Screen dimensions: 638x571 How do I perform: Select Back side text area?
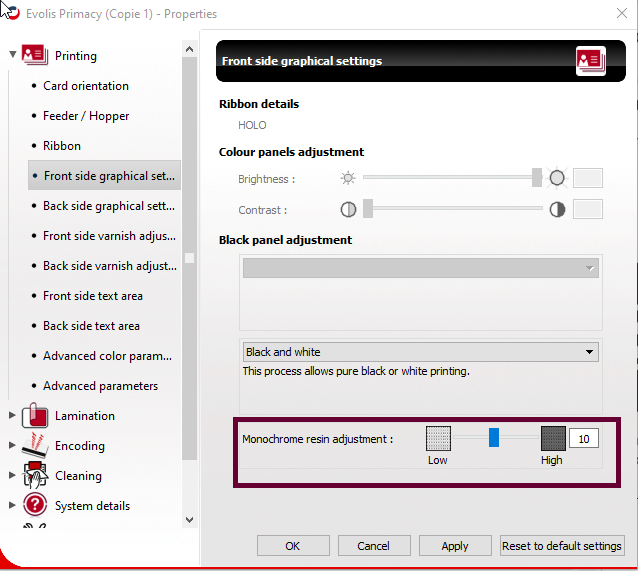pos(92,326)
